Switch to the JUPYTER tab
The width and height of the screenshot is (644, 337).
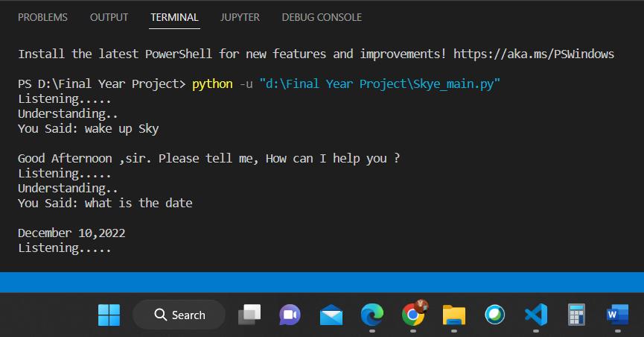pyautogui.click(x=240, y=17)
